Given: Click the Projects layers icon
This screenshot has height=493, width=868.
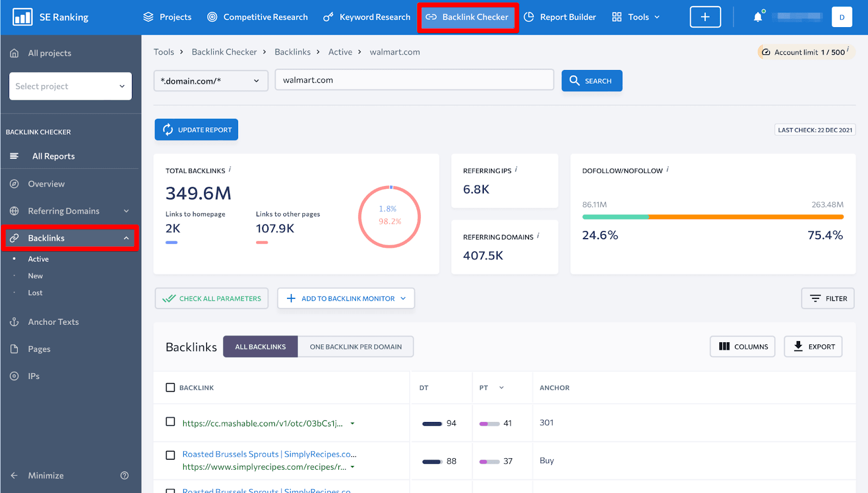Looking at the screenshot, I should click(148, 17).
